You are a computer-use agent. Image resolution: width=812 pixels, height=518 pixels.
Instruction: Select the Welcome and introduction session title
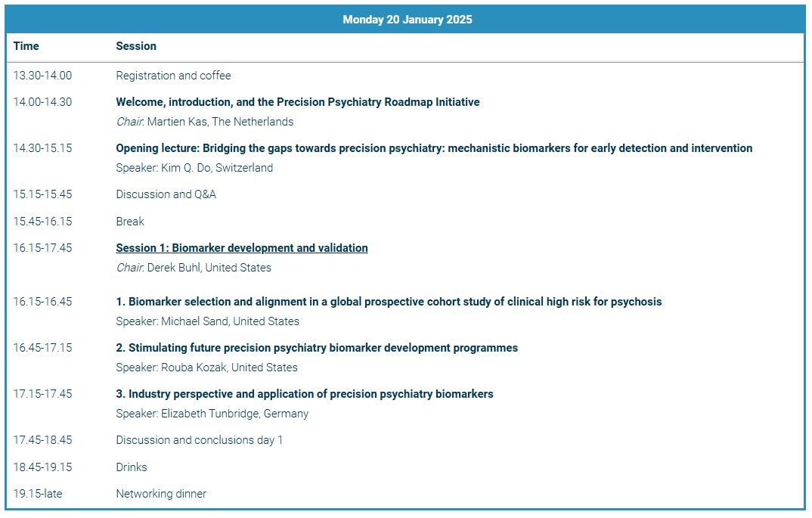click(x=298, y=102)
